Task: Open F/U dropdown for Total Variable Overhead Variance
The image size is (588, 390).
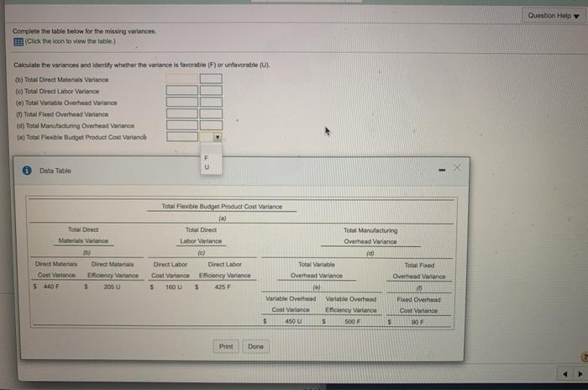Action: pyautogui.click(x=211, y=102)
